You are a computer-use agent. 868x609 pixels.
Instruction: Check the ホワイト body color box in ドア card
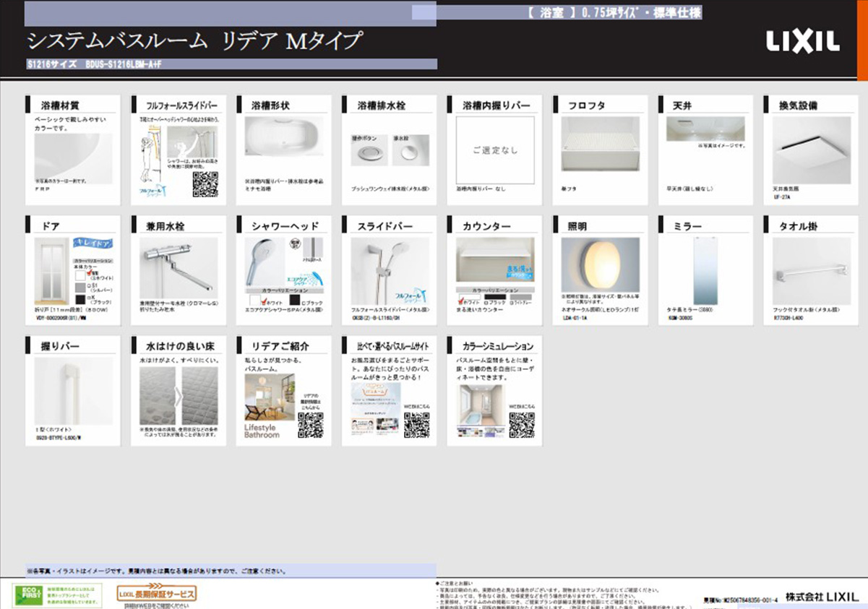pyautogui.click(x=91, y=272)
